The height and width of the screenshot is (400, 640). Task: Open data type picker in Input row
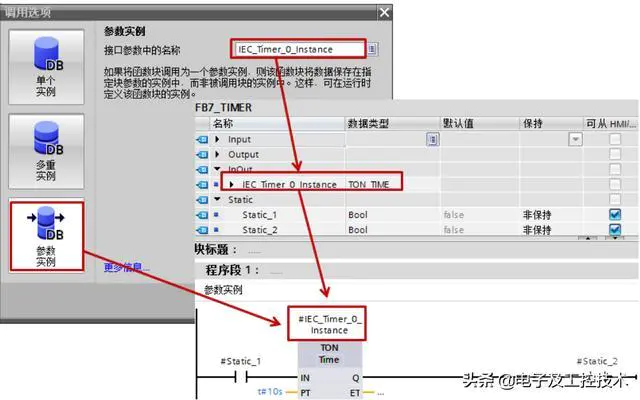pos(433,139)
